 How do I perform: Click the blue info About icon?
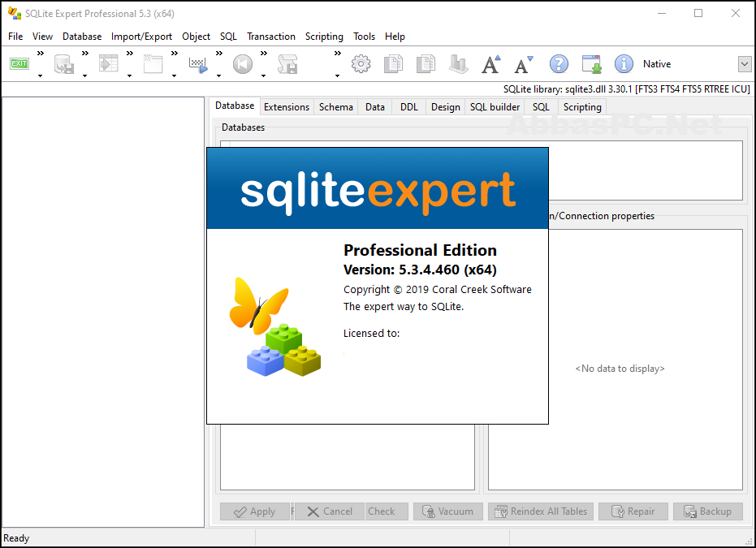coord(624,64)
